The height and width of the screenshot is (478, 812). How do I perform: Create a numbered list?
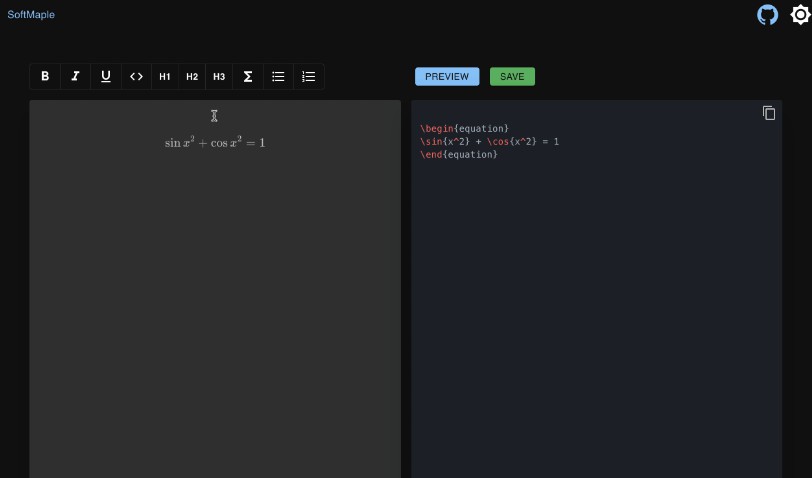308,77
